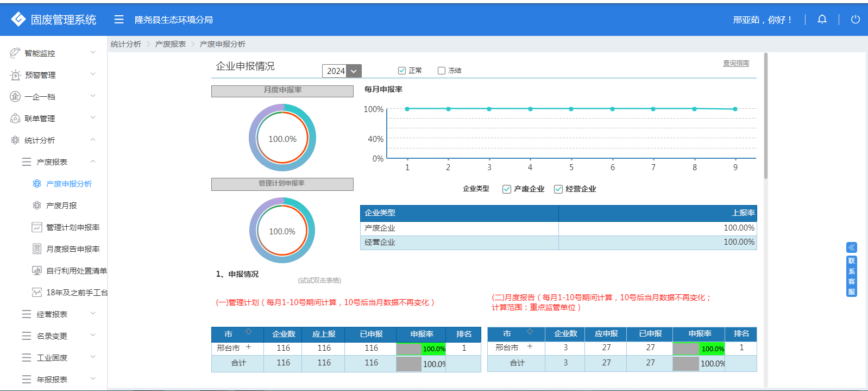Click the hamburger menu icon in header

coord(119,20)
